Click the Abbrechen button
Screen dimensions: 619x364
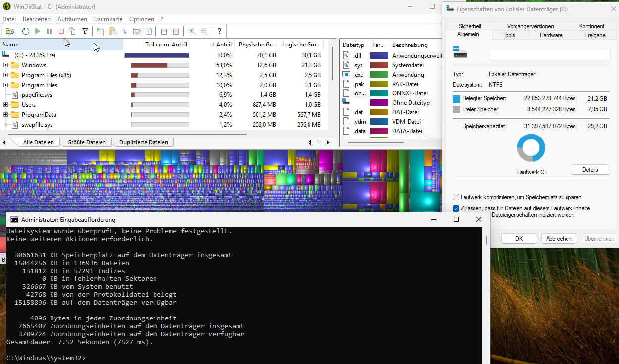point(559,238)
